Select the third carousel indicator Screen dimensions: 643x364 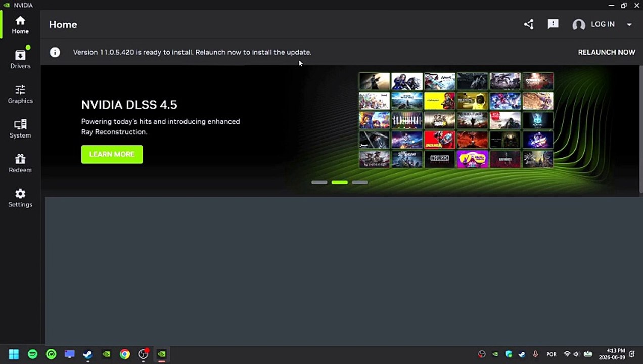tap(360, 183)
